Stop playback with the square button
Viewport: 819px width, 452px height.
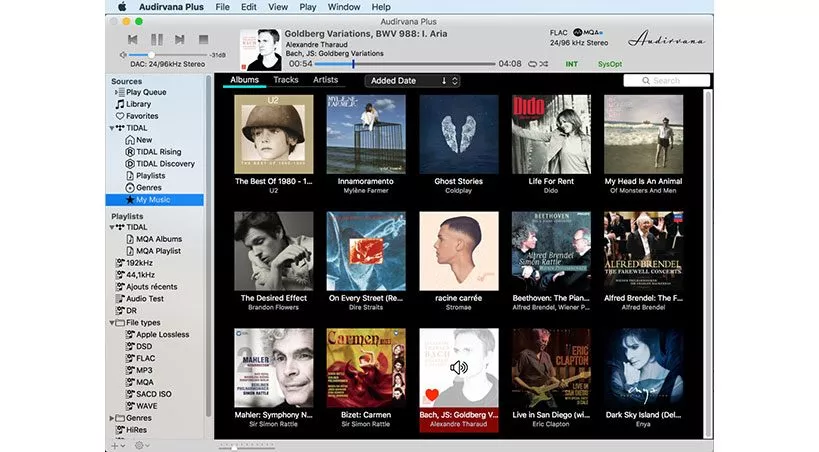tap(204, 39)
